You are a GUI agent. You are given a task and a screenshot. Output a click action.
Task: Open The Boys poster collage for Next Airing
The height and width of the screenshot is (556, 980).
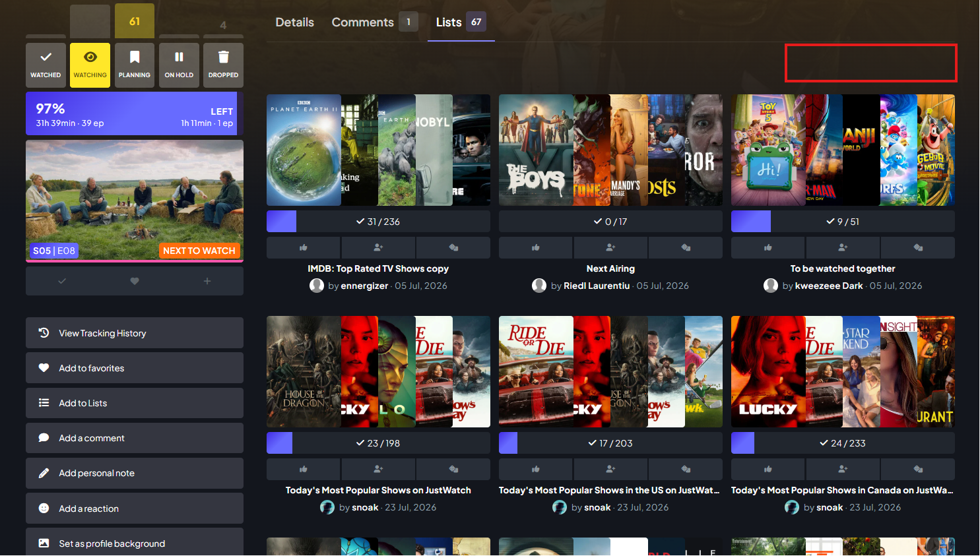click(x=610, y=150)
